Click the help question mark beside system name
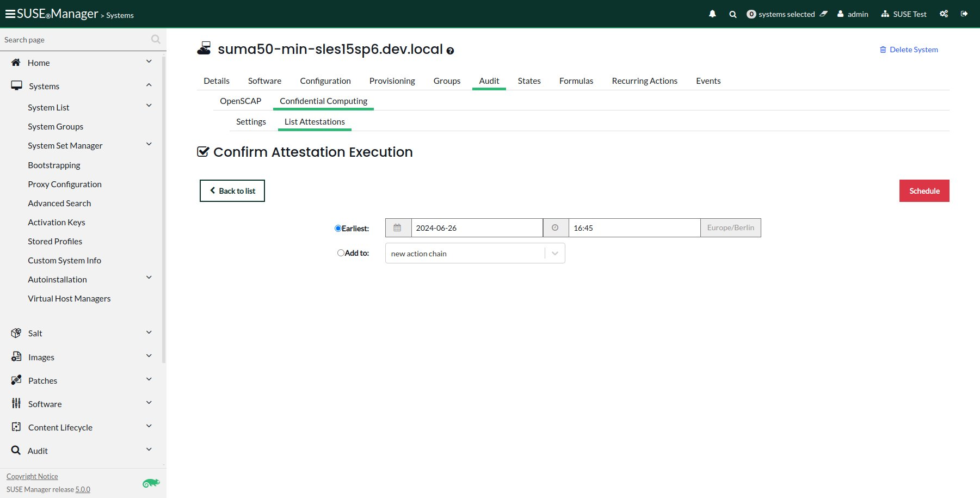980x498 pixels. click(450, 51)
